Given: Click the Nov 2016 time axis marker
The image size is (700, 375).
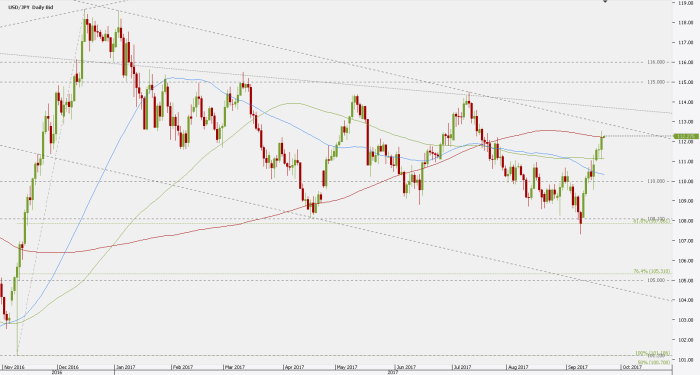Looking at the screenshot, I should [12, 367].
